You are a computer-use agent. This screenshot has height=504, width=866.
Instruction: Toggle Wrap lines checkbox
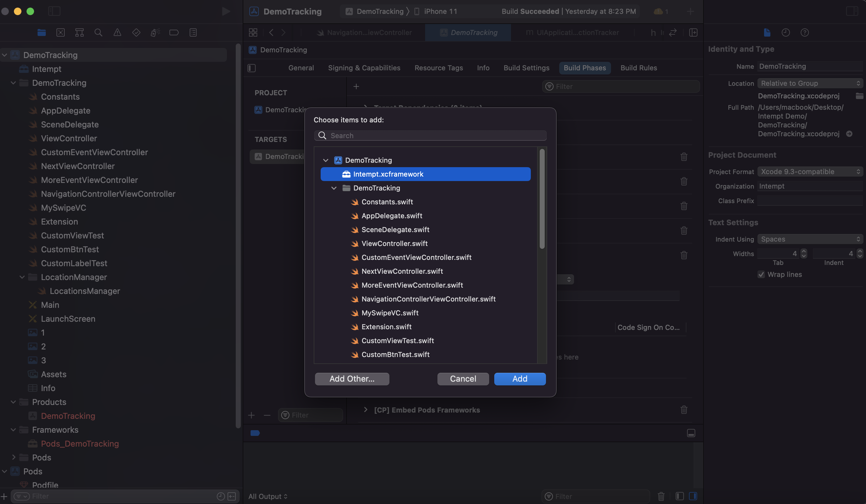point(761,274)
